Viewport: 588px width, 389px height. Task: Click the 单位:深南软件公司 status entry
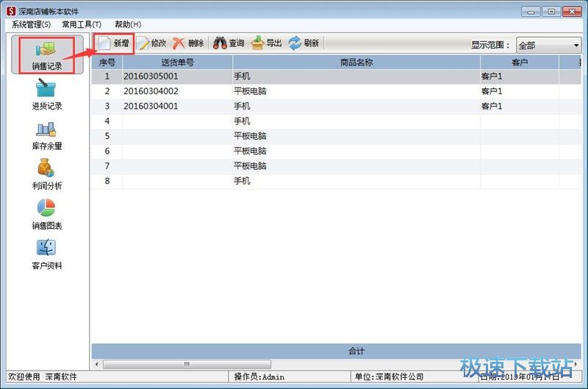point(390,376)
